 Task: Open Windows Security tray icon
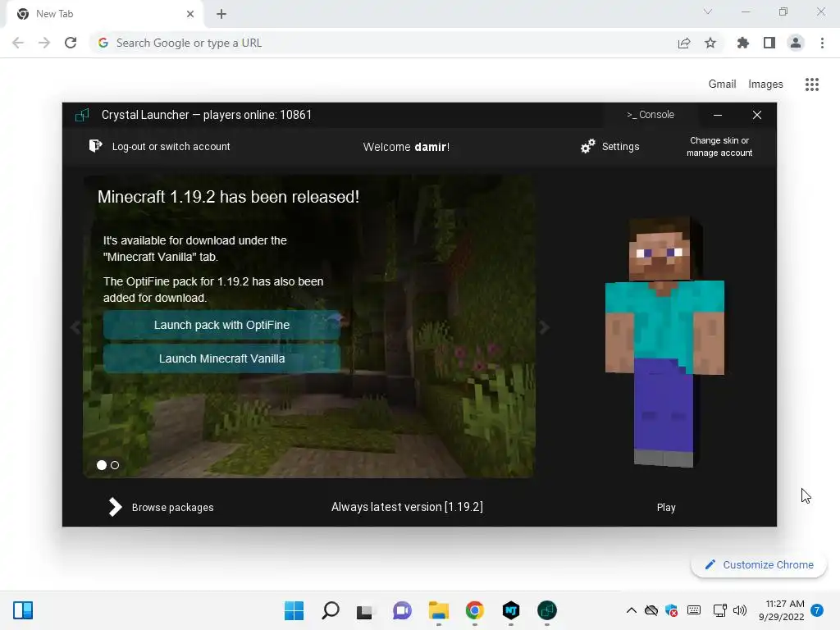[x=671, y=610]
